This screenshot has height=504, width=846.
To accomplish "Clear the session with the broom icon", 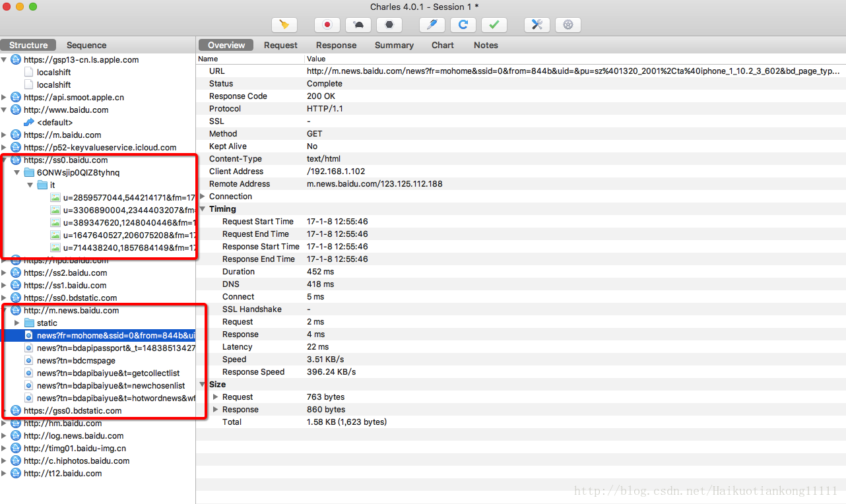I will 284,25.
